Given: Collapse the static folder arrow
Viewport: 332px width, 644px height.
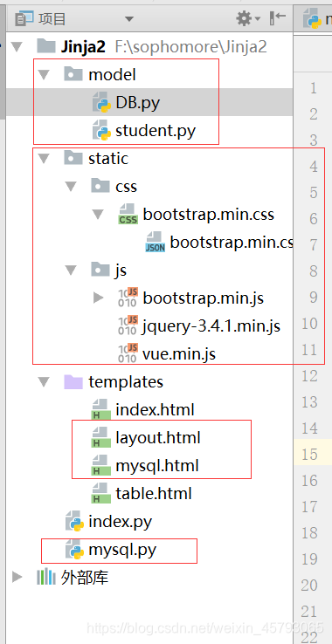Looking at the screenshot, I should point(44,159).
